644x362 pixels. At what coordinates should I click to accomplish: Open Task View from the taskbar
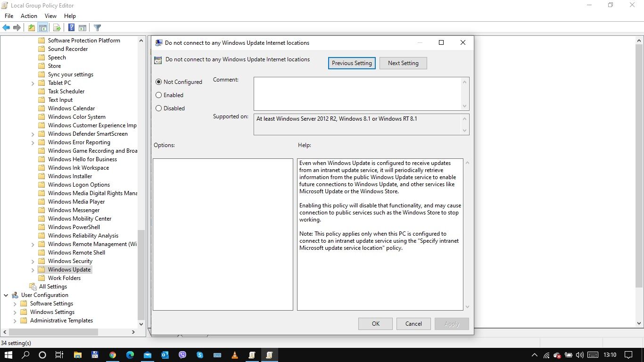59,355
